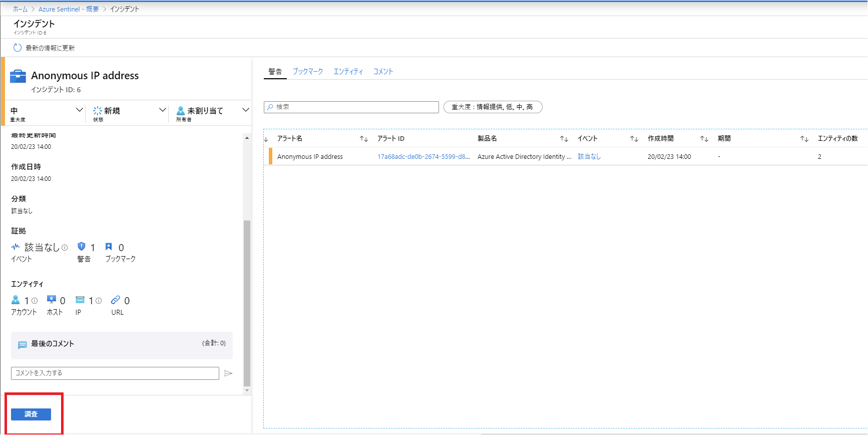Open the 重大度 severity dropdown showing 中
This screenshot has width=868, height=435.
pyautogui.click(x=46, y=113)
